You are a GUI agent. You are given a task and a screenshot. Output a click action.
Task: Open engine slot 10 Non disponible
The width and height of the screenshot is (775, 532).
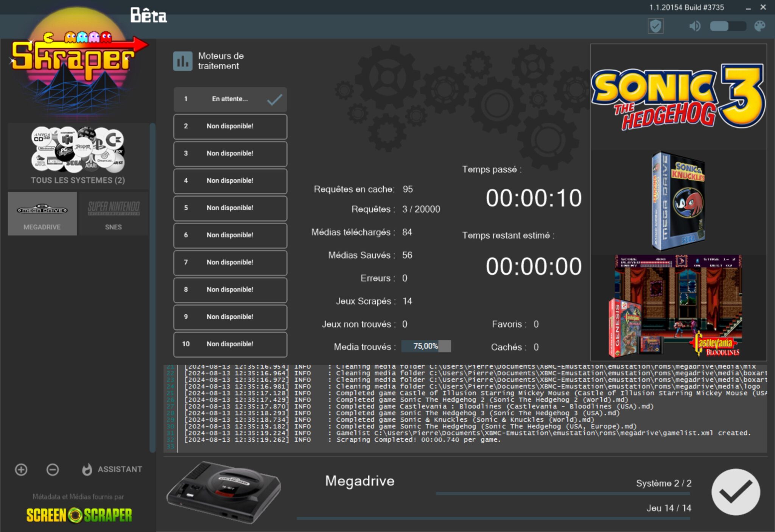230,344
